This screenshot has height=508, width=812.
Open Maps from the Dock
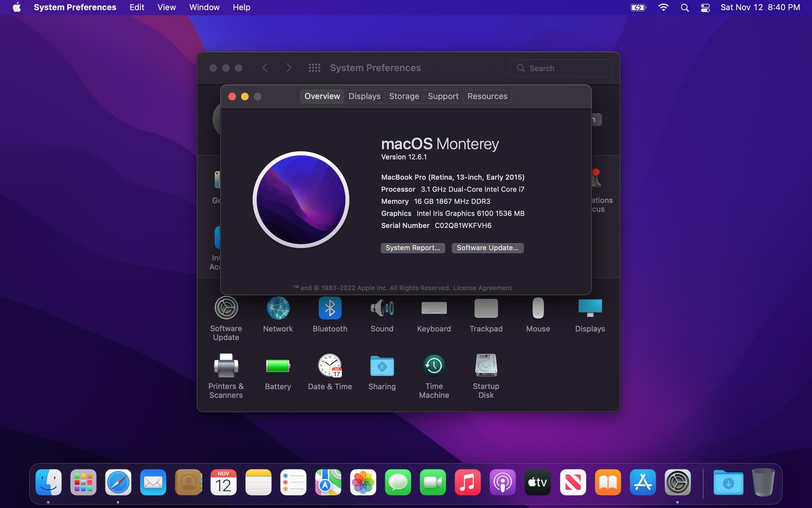pyautogui.click(x=328, y=482)
